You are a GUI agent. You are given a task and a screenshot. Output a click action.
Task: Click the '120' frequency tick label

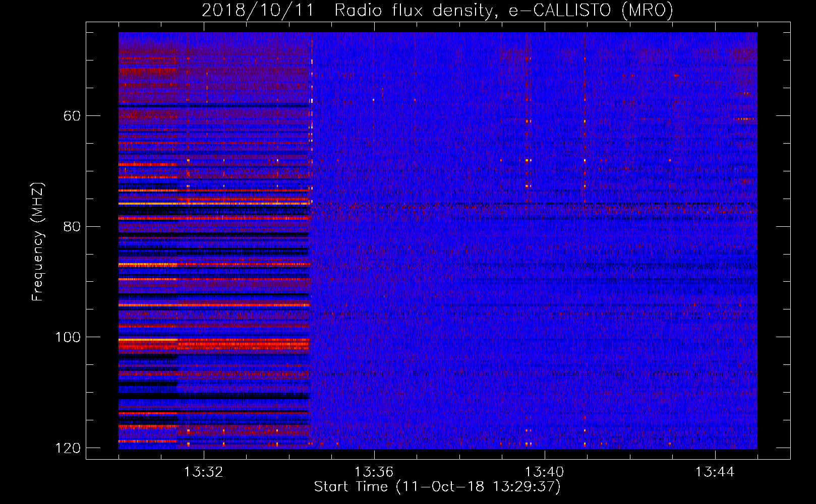68,448
